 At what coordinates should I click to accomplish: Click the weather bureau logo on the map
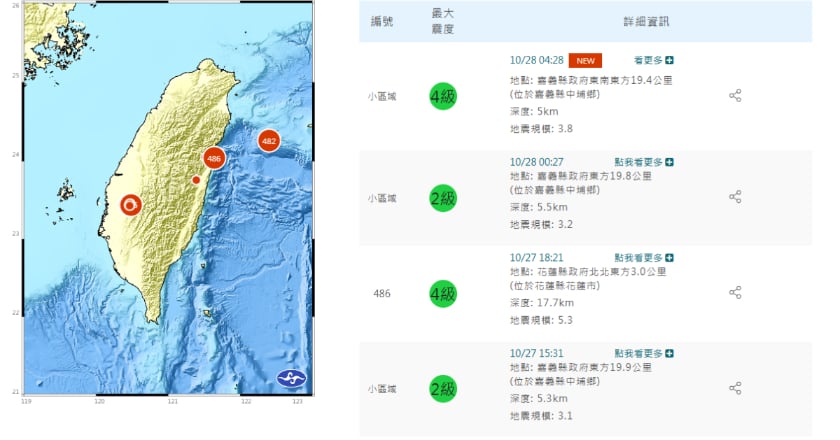[x=291, y=378]
